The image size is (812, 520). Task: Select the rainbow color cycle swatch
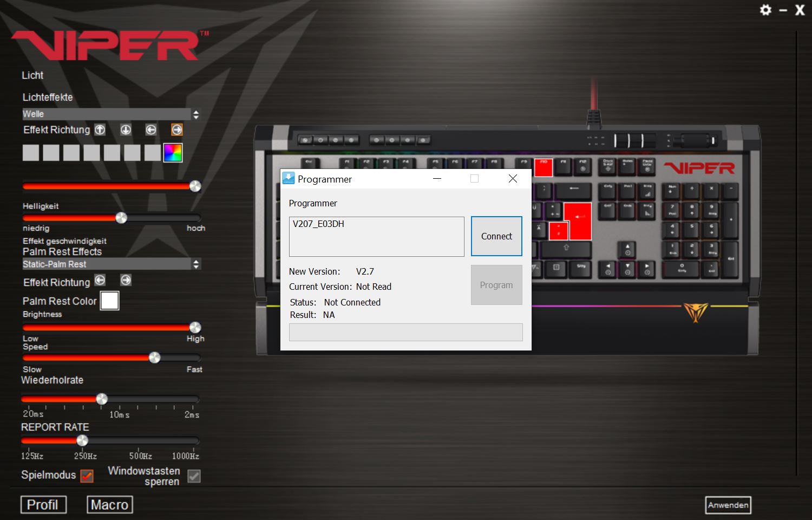(x=174, y=153)
